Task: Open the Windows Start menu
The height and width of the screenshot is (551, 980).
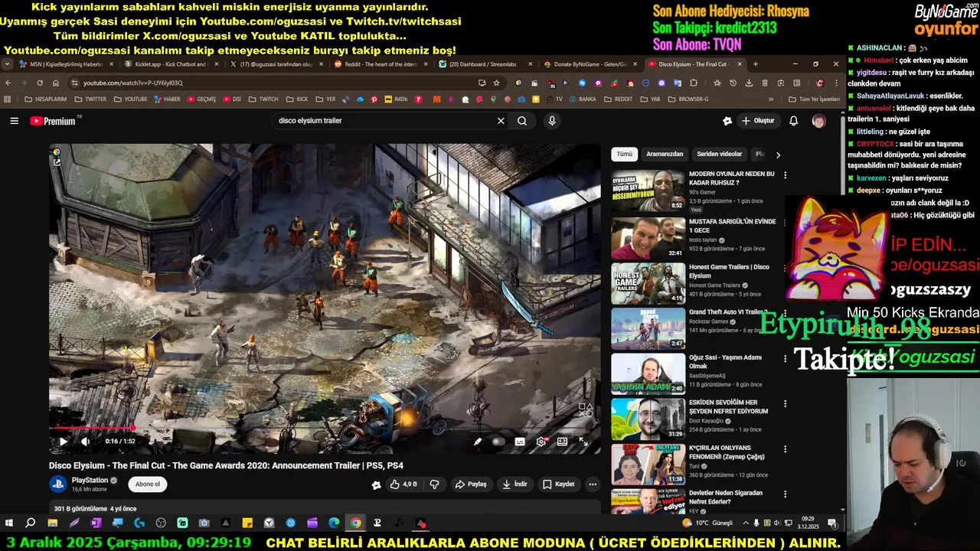Action: 9,523
